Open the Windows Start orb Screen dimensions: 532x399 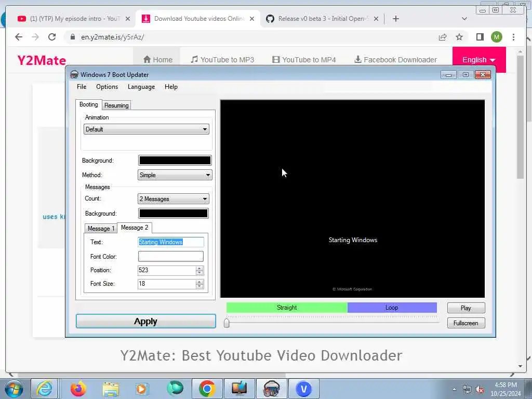tap(14, 389)
